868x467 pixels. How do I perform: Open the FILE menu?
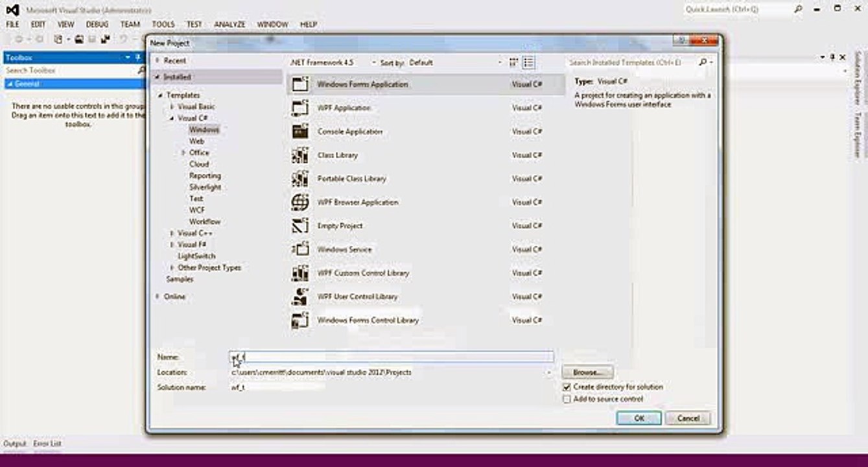(x=12, y=24)
